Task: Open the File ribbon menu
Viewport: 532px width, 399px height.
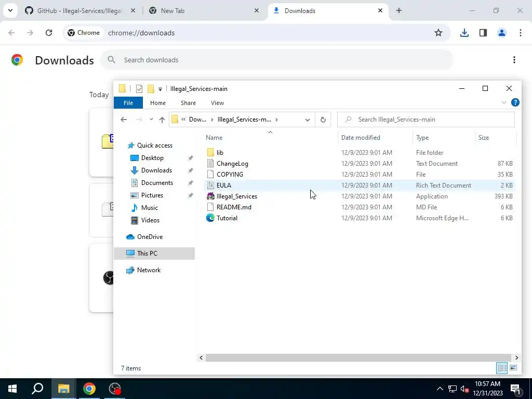Action: 128,103
